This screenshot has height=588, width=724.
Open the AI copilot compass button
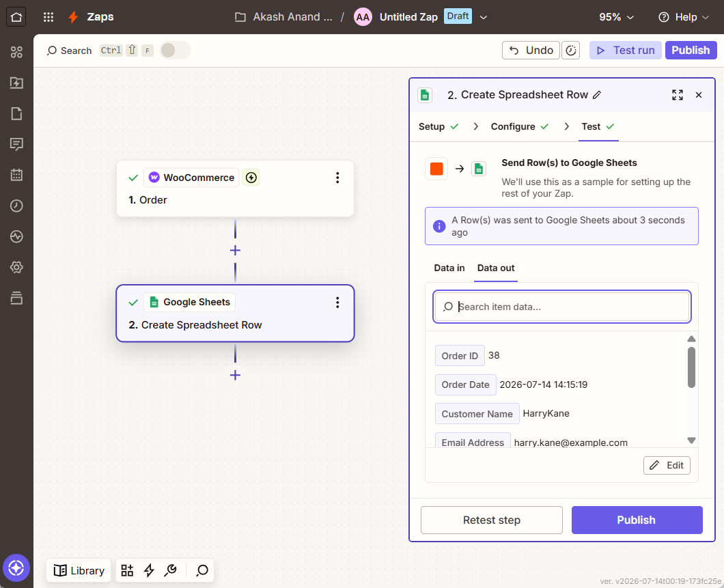coord(16,568)
